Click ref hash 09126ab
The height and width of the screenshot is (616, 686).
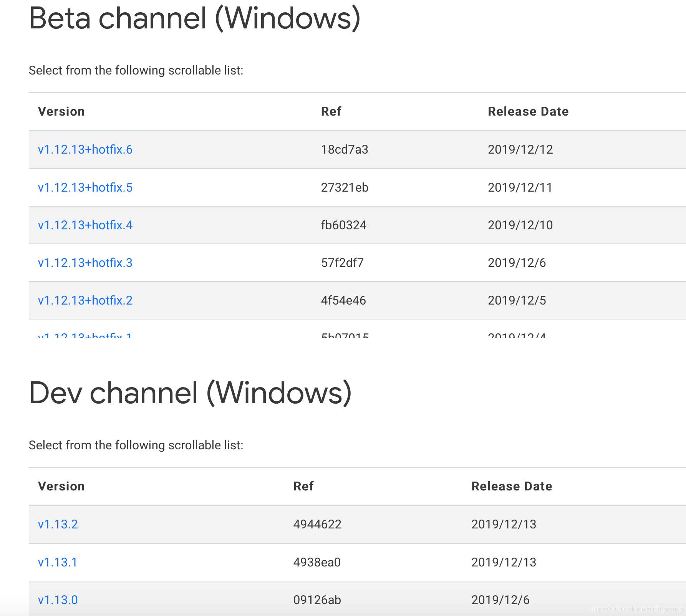click(317, 600)
